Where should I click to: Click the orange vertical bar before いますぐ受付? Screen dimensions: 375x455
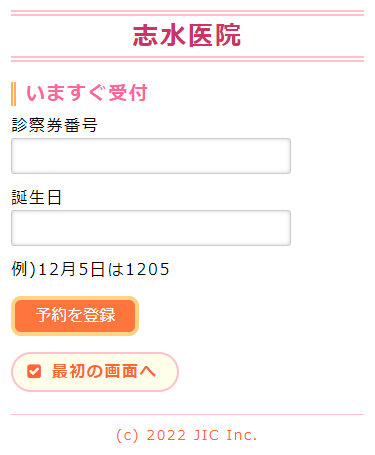click(x=13, y=94)
